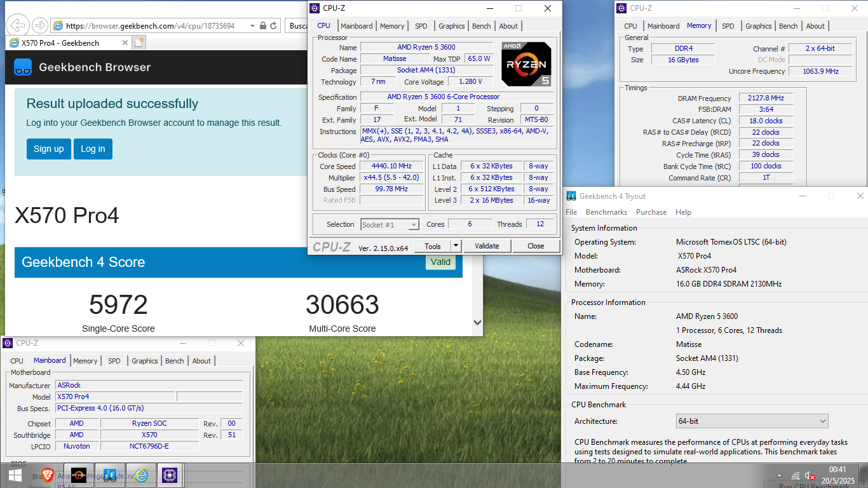Screen dimensions: 868x488
Task: Open the Benchmarks menu in Geekbench 4
Action: click(x=606, y=212)
